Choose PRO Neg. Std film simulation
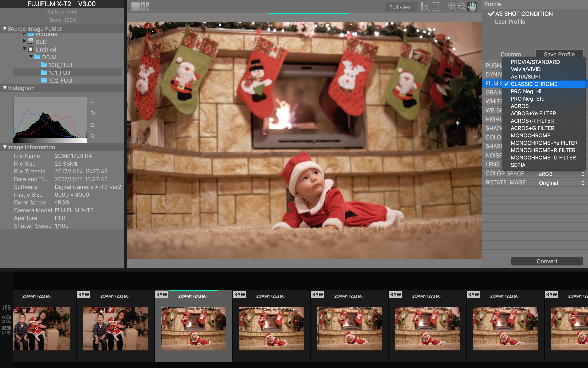 [544, 99]
